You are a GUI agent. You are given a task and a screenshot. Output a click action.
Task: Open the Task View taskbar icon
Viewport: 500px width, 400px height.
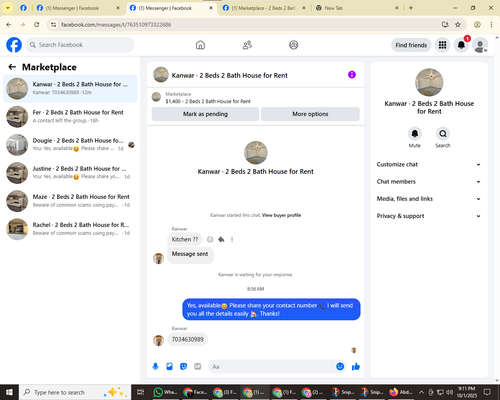141,392
